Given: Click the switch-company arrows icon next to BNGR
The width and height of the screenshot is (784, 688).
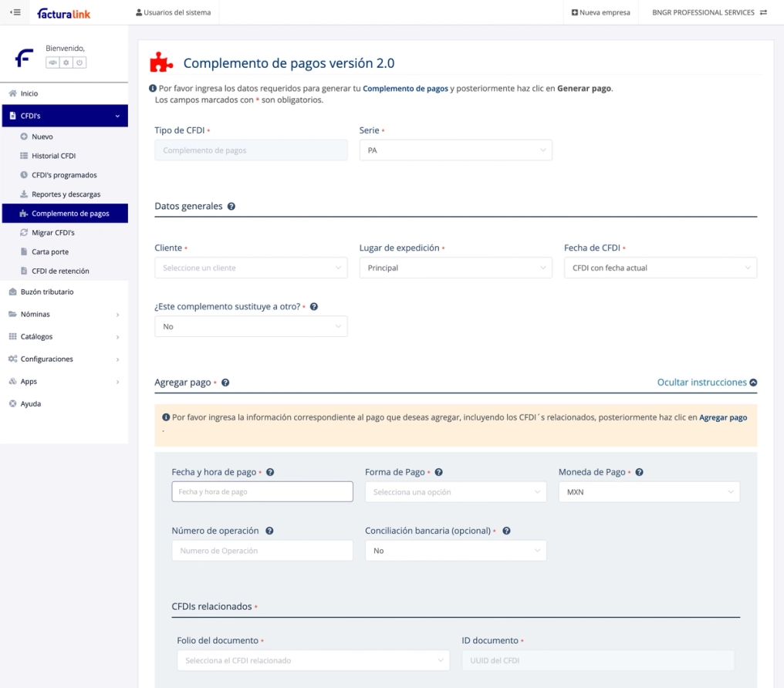Looking at the screenshot, I should coord(763,12).
